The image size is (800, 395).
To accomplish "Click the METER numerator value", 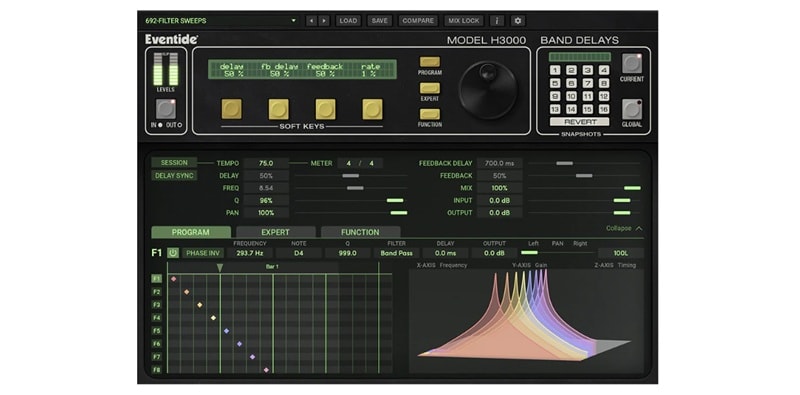I will tap(349, 163).
